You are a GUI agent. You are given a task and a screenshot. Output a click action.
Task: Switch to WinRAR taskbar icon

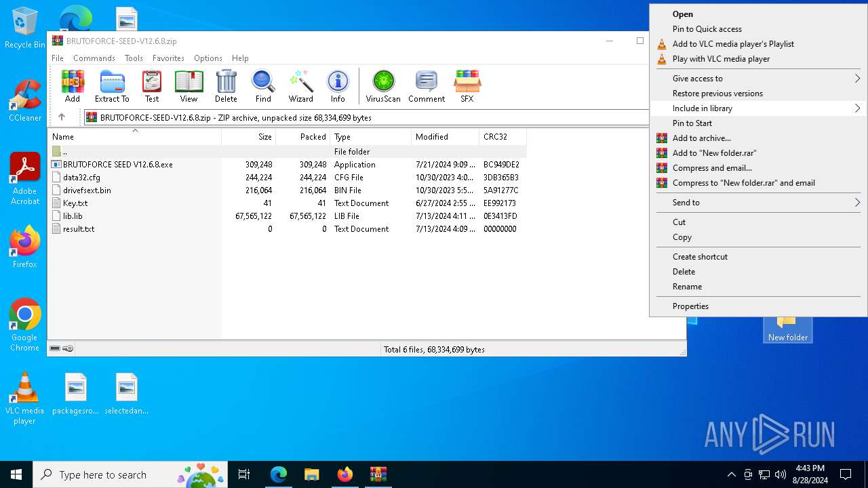tap(378, 474)
